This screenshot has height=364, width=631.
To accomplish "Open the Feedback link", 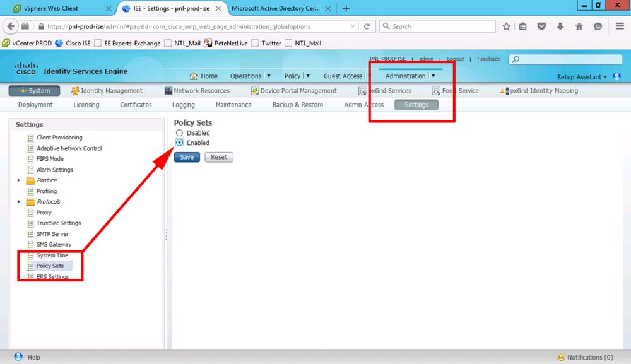I will (488, 59).
